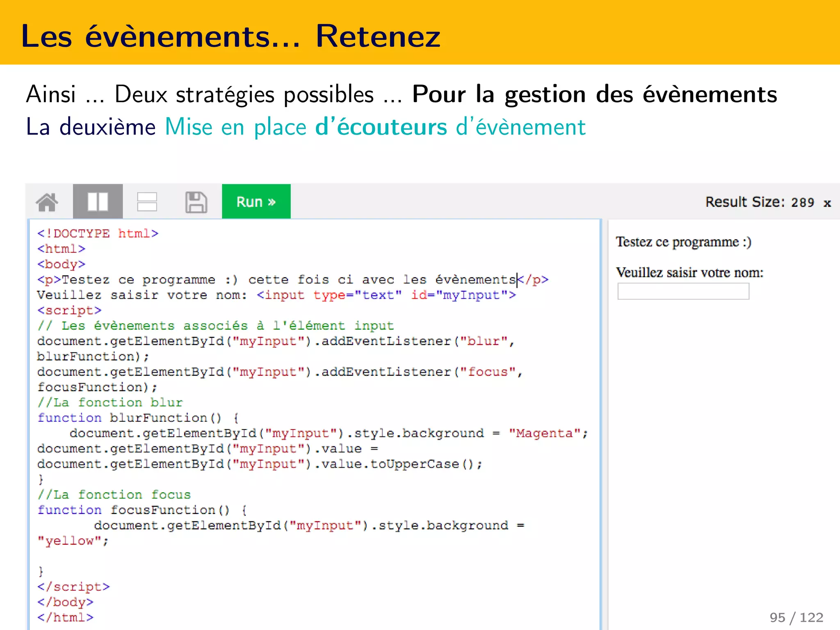Click the 'Veuillez saisir votre nom:' result label
Image resolution: width=840 pixels, height=630 pixels.
pyautogui.click(x=689, y=272)
